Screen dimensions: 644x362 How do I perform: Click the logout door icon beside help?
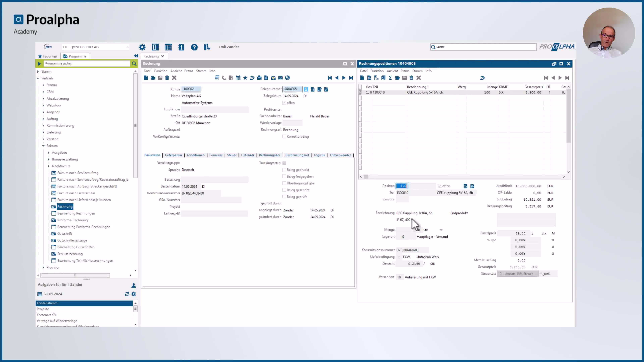(x=207, y=47)
